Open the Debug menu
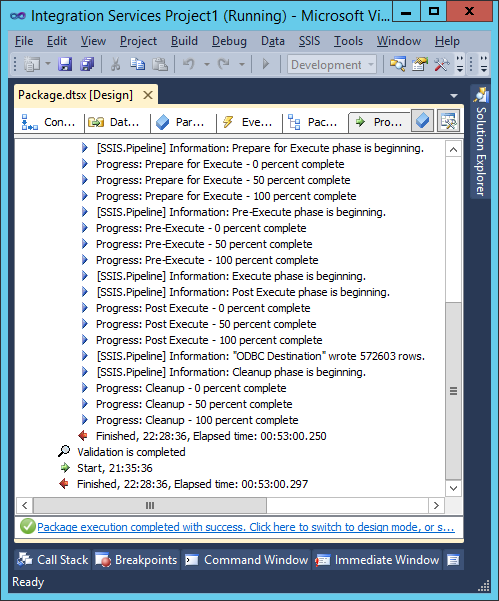The image size is (499, 601). tap(229, 41)
